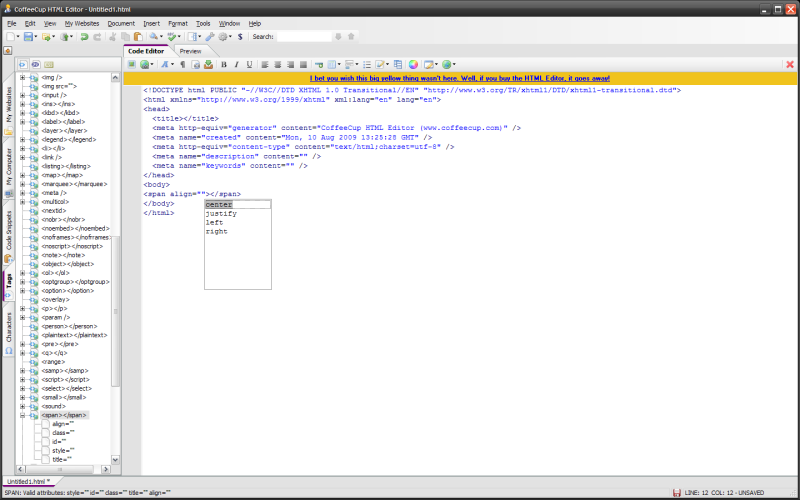Screen dimensions: 800x500
Task: Click the Paste clipboard icon
Action: (x=138, y=37)
